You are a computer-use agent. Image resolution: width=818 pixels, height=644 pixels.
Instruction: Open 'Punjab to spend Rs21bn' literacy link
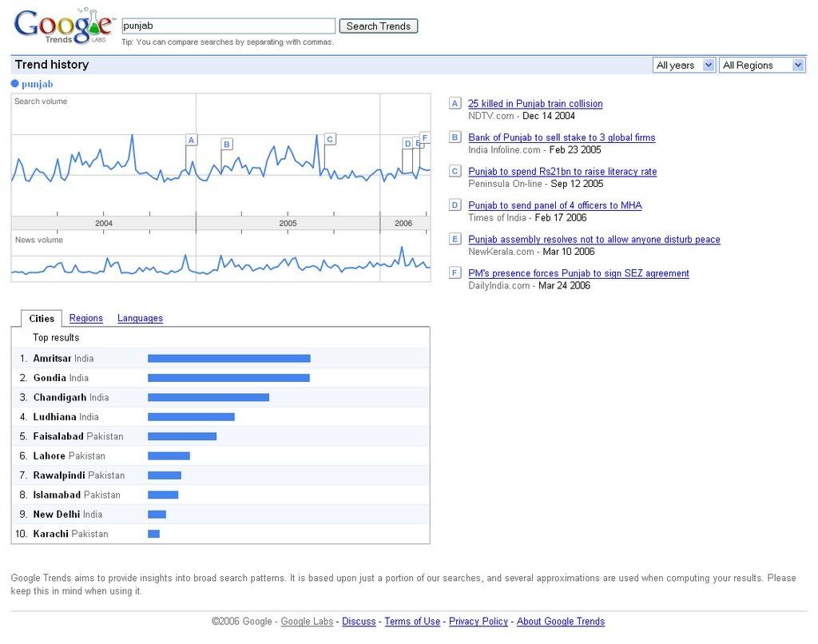[x=562, y=171]
